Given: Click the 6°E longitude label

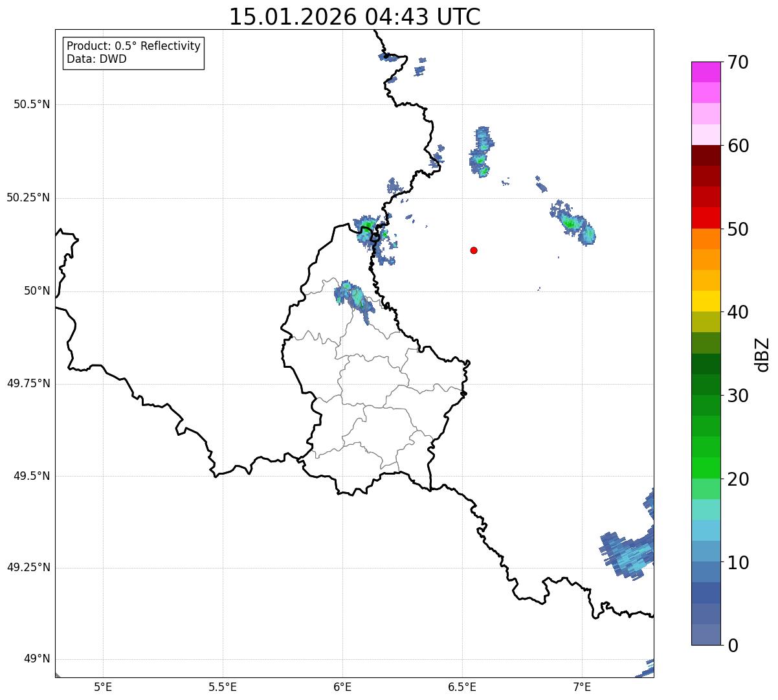Looking at the screenshot, I should pos(342,686).
